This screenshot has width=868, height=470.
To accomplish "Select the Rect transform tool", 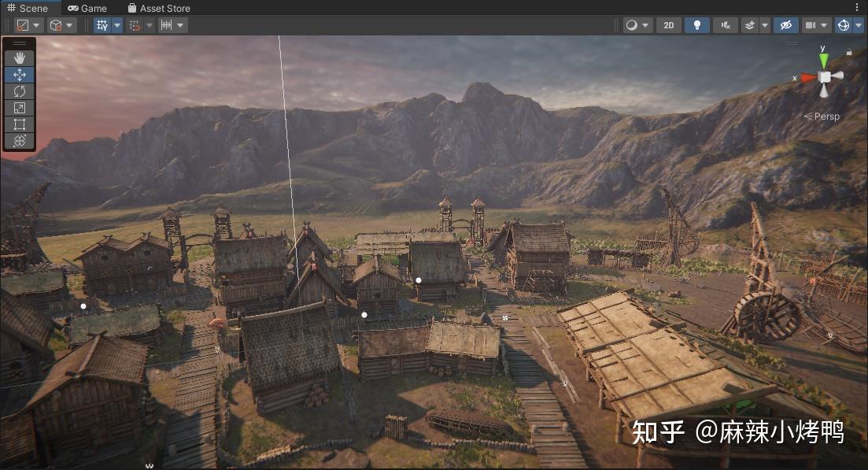I will pyautogui.click(x=18, y=124).
